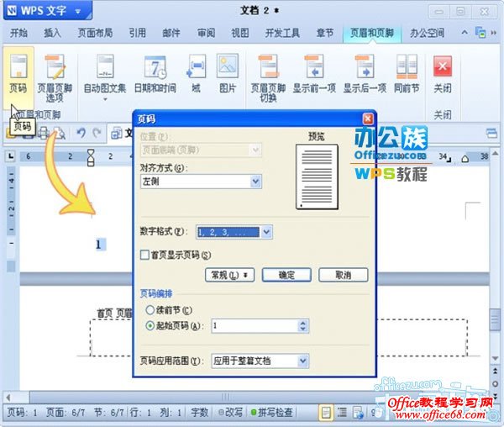
Task: Click the hourglass indent marker on the ruler
Action: click(91, 157)
